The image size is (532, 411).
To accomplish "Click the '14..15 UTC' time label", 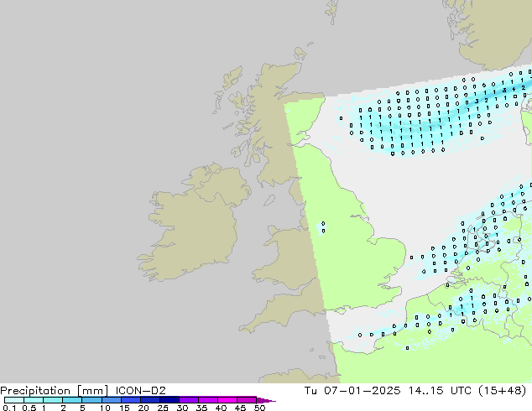I will click(x=440, y=391).
